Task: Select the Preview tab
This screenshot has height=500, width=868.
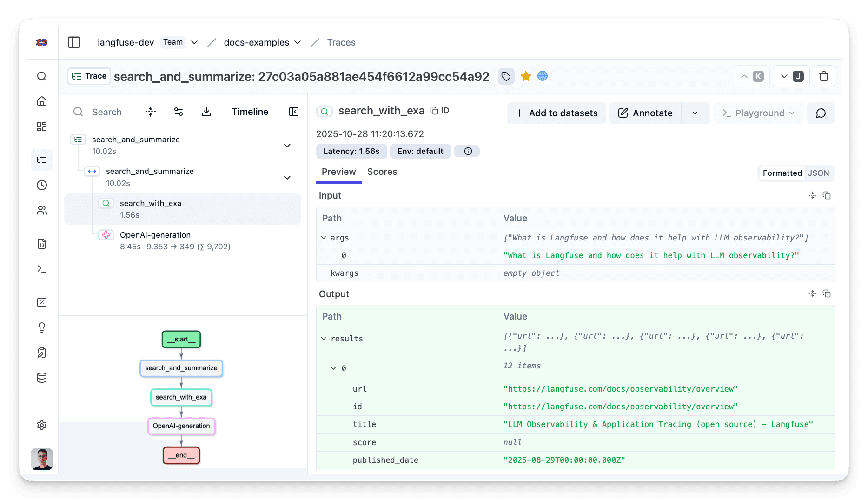Action: pos(338,172)
